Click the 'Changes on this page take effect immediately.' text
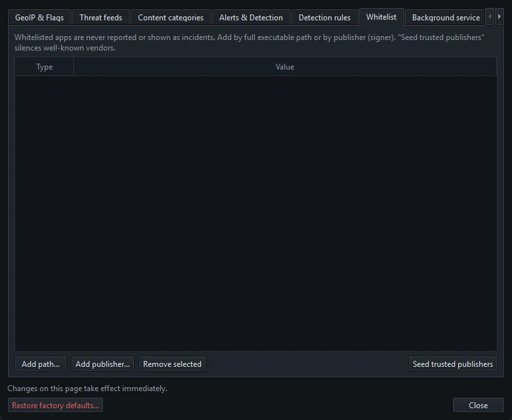 point(87,388)
